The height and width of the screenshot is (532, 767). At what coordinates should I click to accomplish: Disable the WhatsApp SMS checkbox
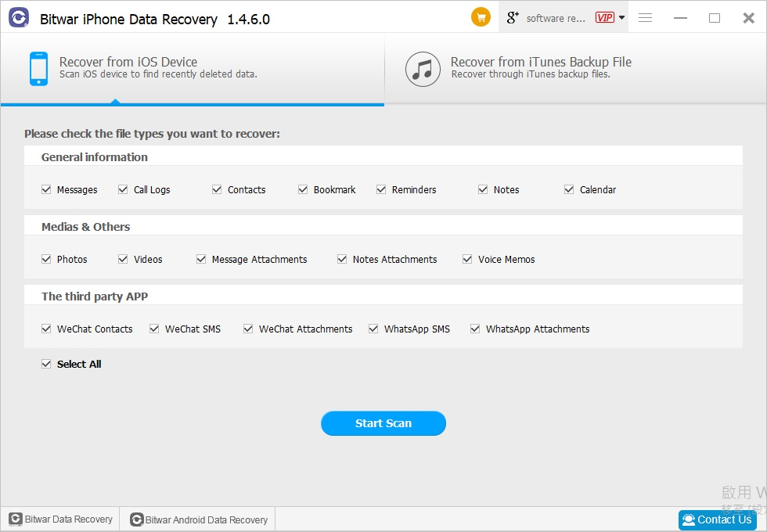[x=373, y=329]
